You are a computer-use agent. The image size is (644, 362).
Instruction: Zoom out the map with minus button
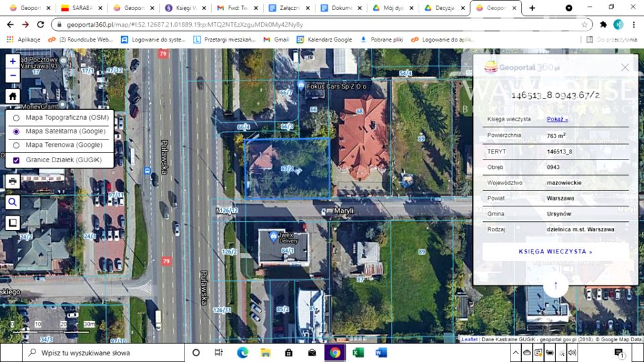(13, 76)
